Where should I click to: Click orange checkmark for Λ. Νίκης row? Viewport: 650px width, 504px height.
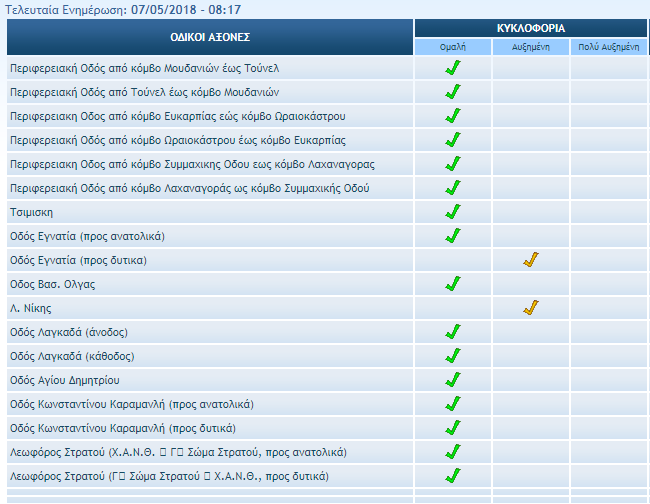530,308
